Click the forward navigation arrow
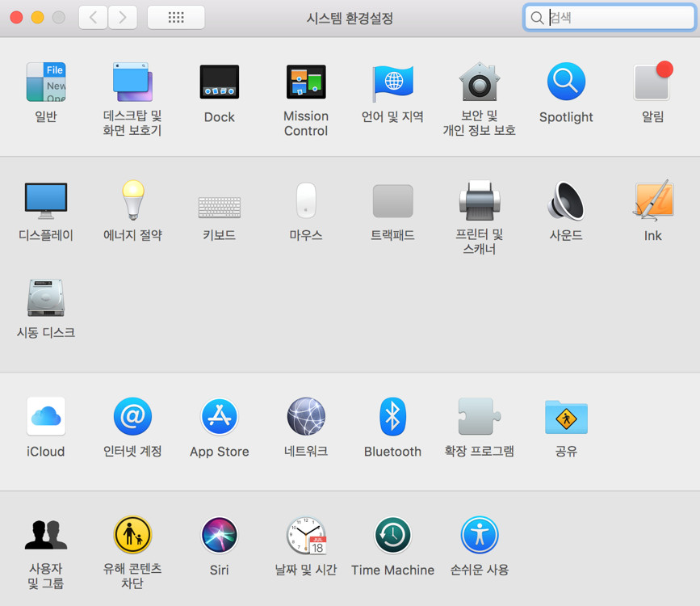This screenshot has width=700, height=606. (123, 18)
